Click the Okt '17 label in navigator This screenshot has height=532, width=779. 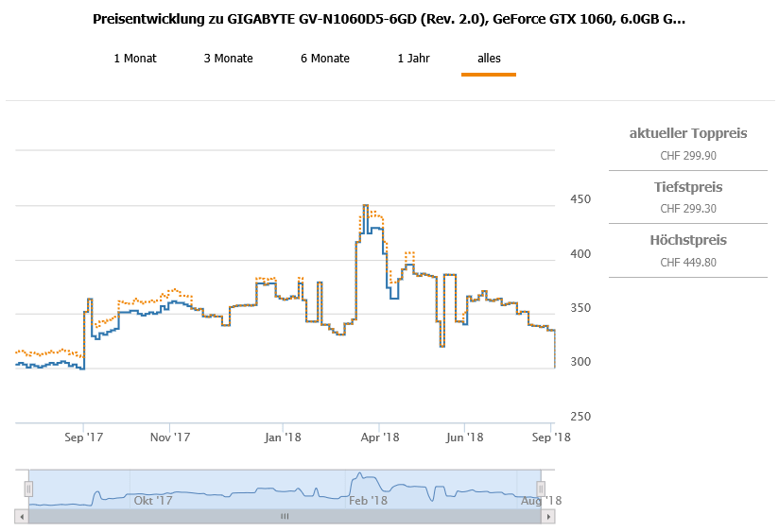tap(153, 501)
